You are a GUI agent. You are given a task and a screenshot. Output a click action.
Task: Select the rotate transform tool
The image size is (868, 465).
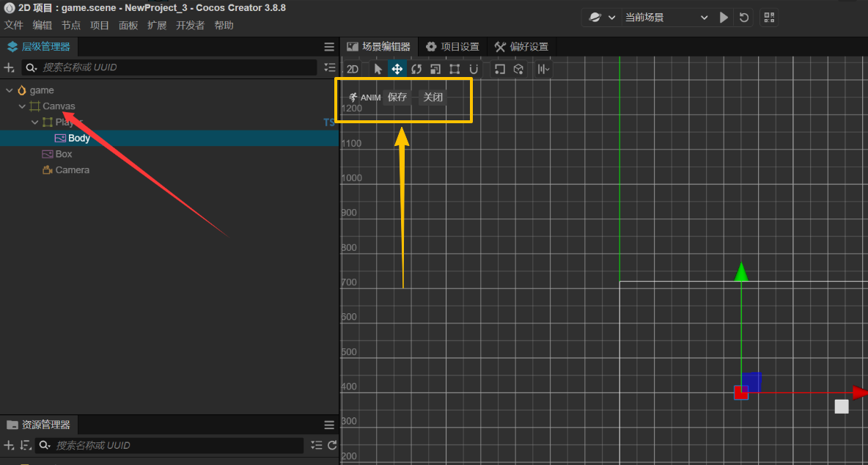coord(416,69)
